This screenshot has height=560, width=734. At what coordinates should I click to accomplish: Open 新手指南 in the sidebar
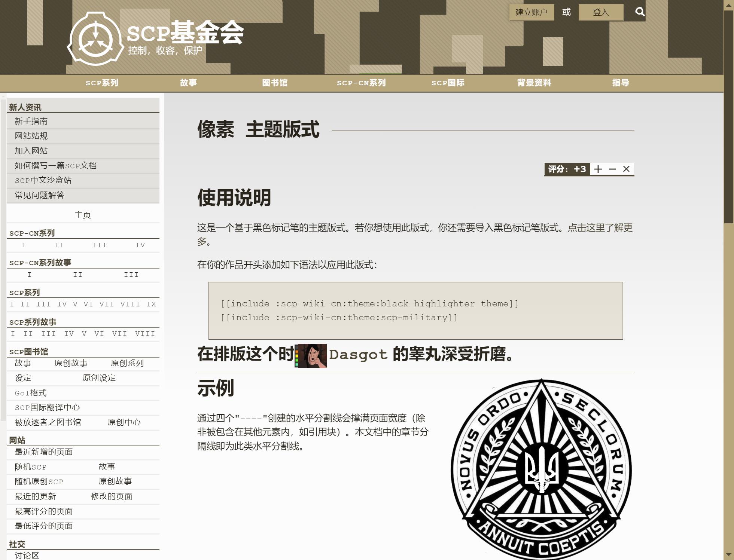pyautogui.click(x=31, y=121)
